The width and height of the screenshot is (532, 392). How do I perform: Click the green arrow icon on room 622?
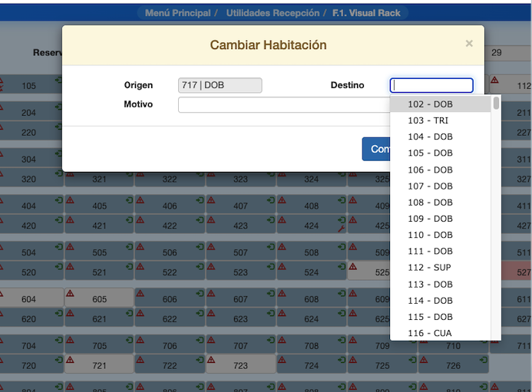click(x=200, y=313)
